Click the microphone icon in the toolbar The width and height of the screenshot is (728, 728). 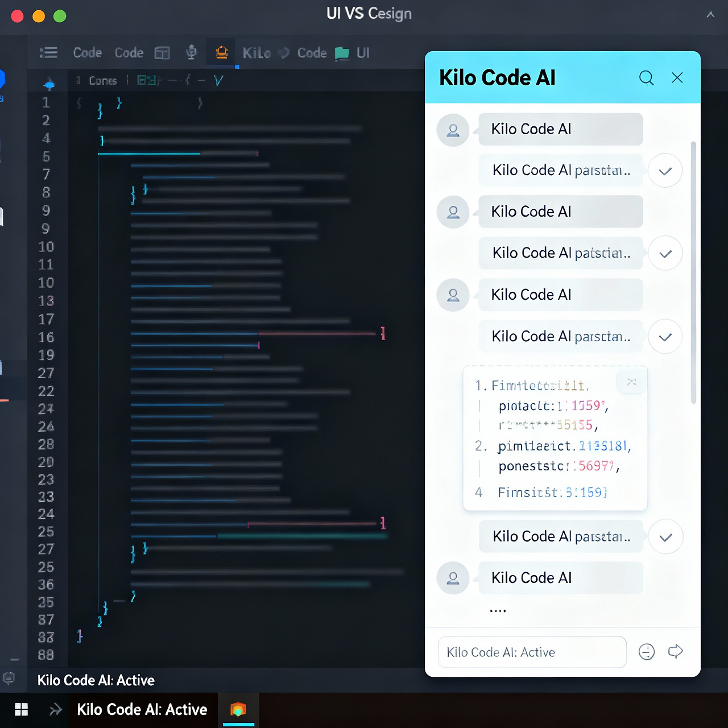pyautogui.click(x=192, y=52)
